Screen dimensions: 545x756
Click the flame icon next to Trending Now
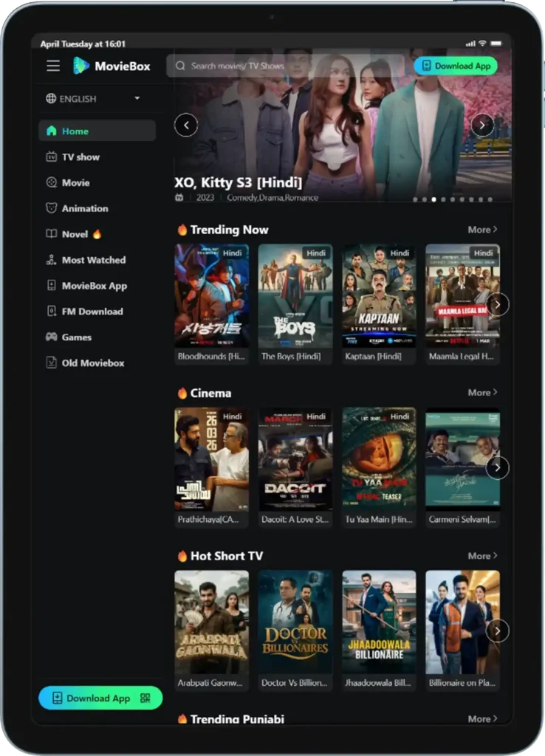coord(182,230)
